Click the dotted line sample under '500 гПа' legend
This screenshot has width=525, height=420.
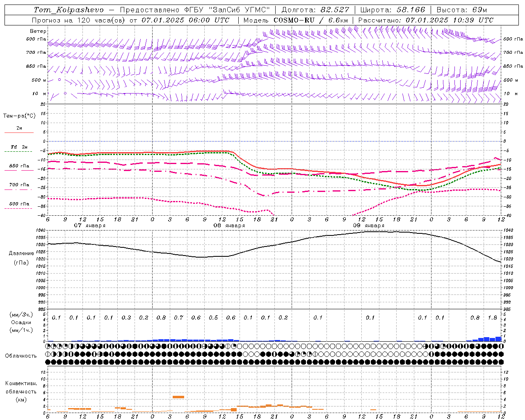[x=18, y=209]
